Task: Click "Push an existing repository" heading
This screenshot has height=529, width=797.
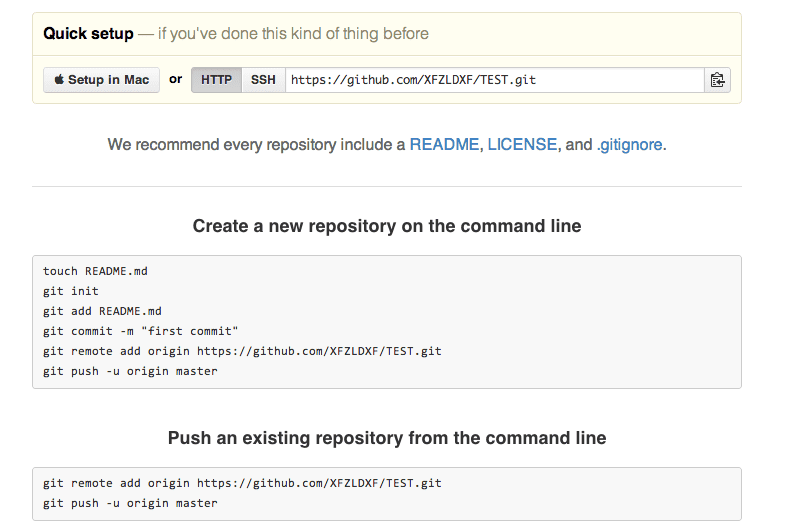Action: [x=387, y=438]
